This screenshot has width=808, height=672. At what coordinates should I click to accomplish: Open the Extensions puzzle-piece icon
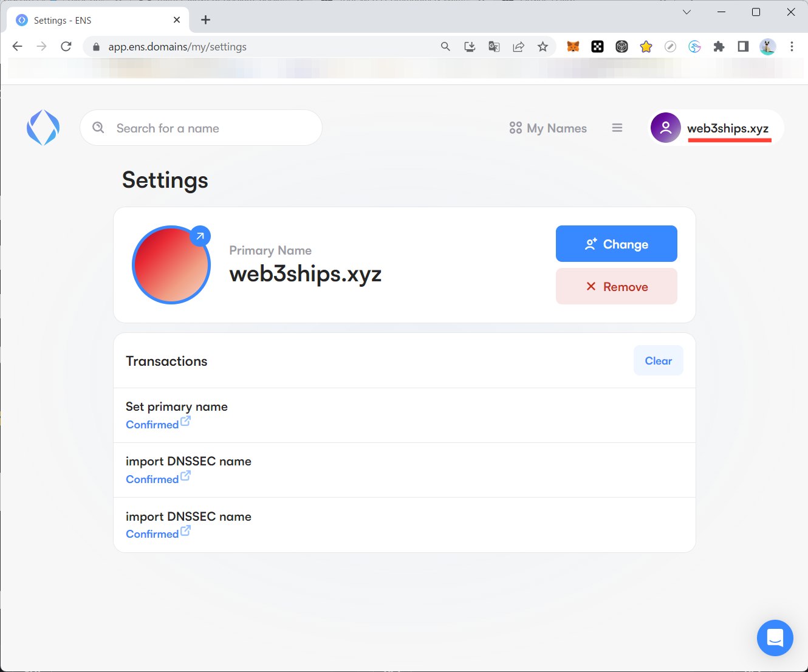(x=719, y=47)
